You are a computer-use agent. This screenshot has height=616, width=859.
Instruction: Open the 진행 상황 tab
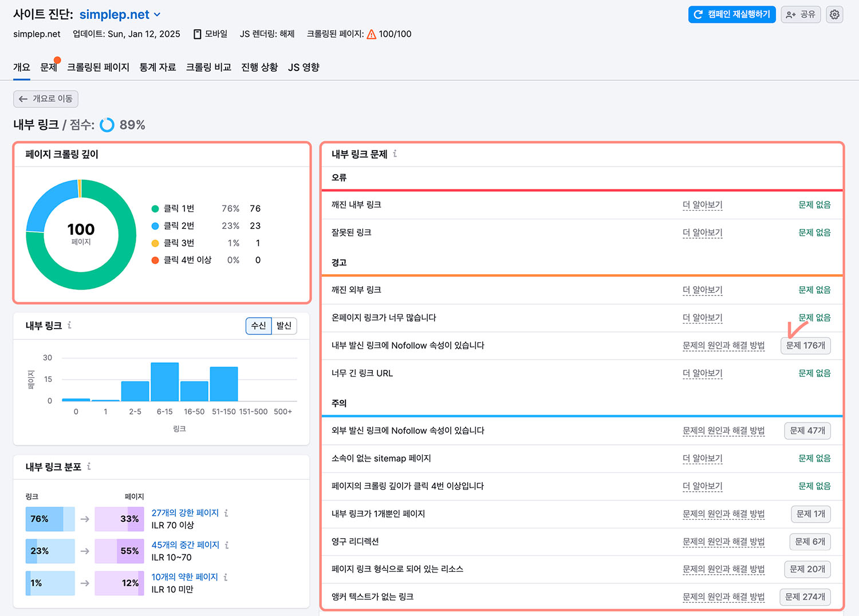[x=259, y=67]
